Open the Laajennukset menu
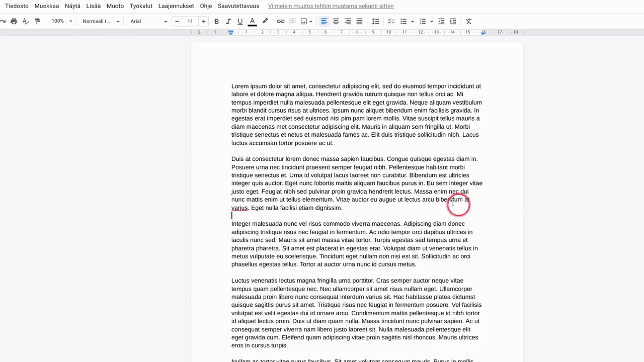The width and height of the screenshot is (644, 362). [x=176, y=6]
